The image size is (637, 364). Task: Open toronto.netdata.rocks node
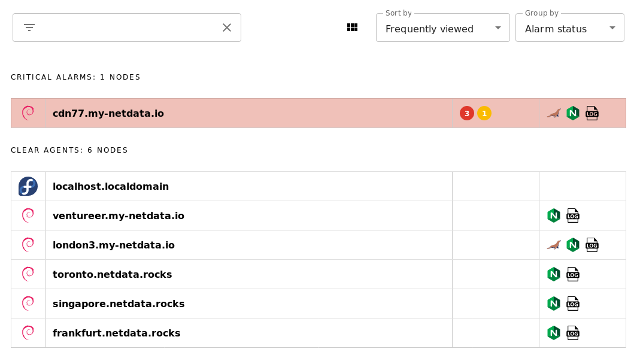(112, 274)
